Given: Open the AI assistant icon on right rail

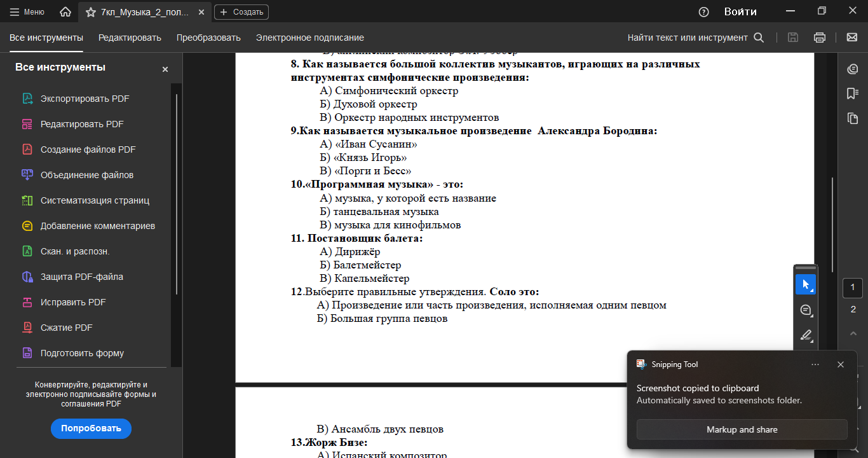Looking at the screenshot, I should [852, 69].
